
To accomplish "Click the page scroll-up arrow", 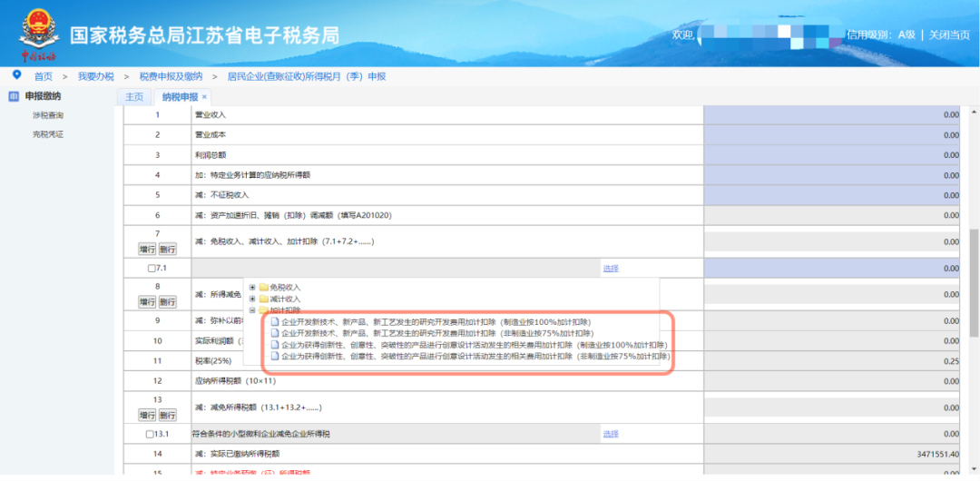I will pos(975,112).
